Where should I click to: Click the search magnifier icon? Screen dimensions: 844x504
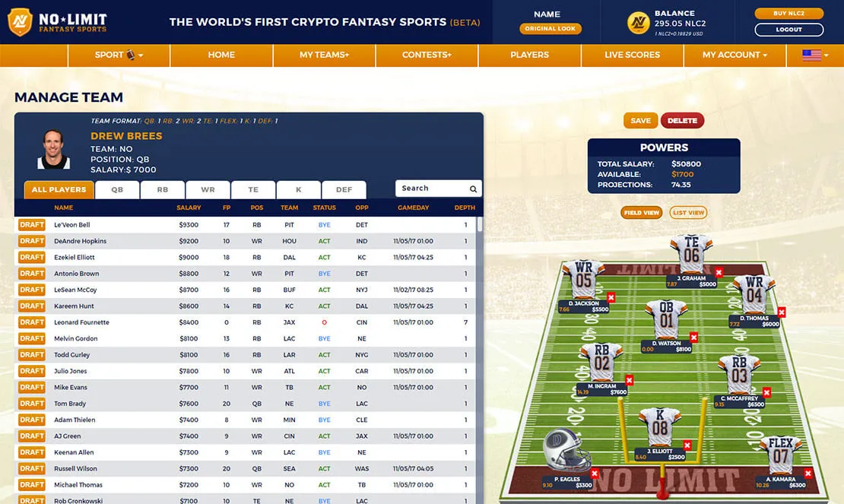[x=473, y=189]
